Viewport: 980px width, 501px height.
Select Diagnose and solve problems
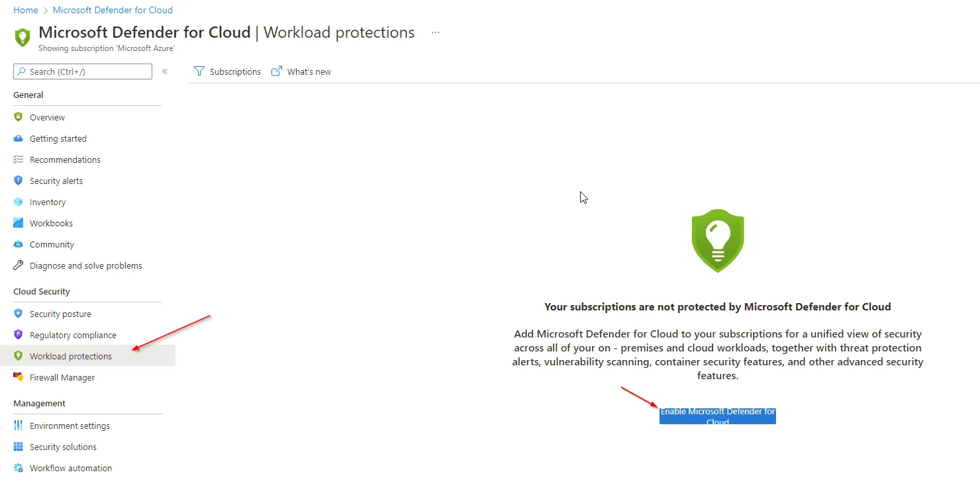[x=87, y=265]
